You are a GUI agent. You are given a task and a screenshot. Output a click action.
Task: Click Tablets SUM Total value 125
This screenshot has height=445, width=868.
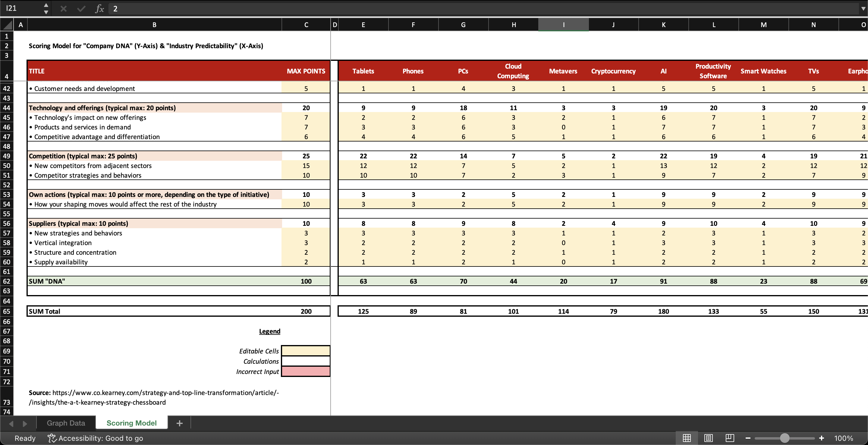click(363, 311)
